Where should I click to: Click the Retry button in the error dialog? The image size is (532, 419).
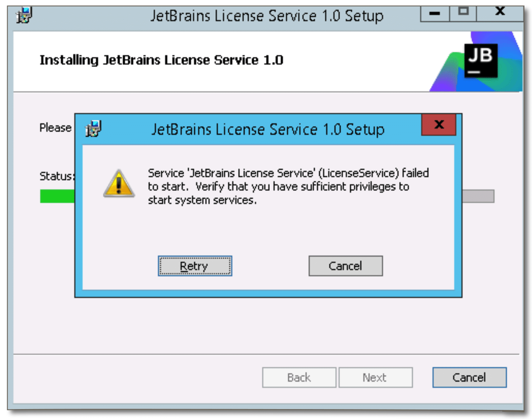[x=195, y=266]
